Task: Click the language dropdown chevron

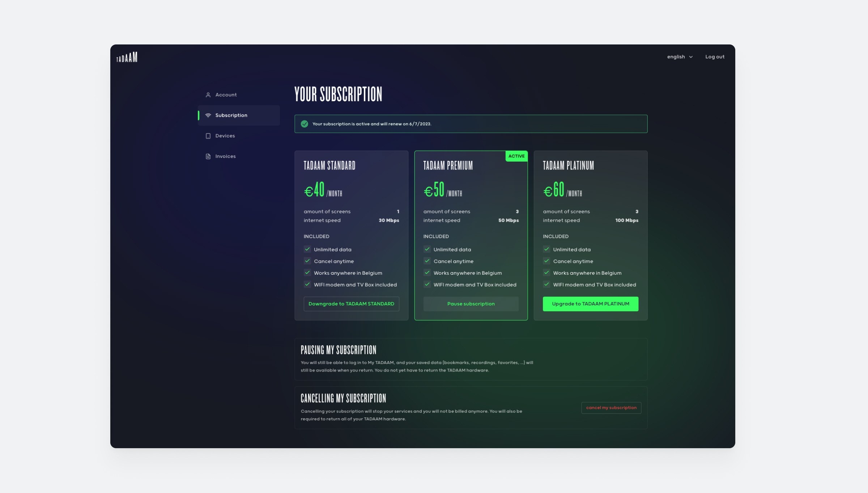Action: tap(691, 57)
